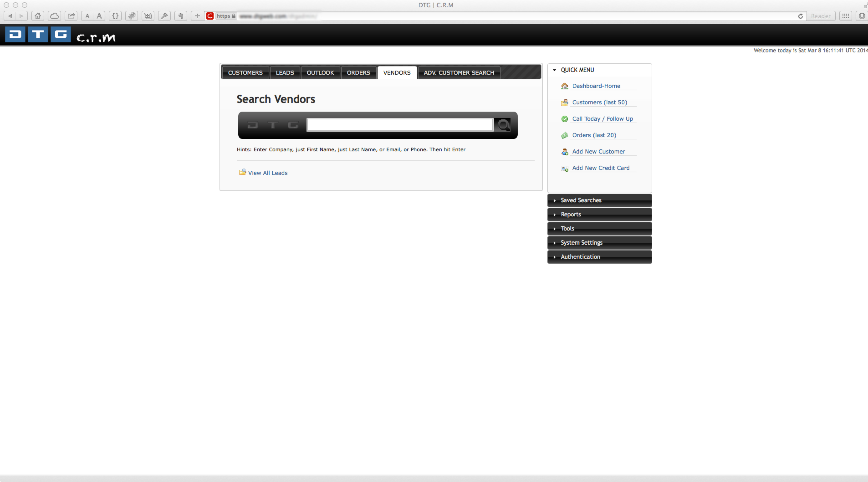Click the card icon beside Add New Credit Card
The image size is (868, 482).
click(565, 168)
